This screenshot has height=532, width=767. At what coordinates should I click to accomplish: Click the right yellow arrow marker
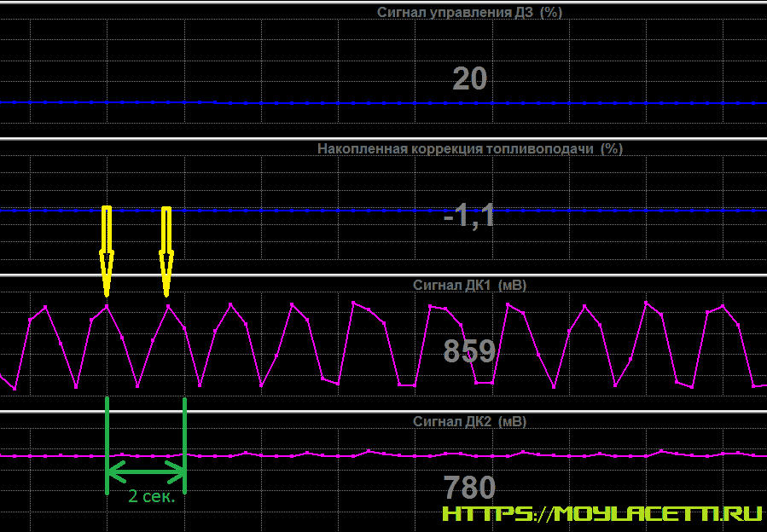(166, 249)
